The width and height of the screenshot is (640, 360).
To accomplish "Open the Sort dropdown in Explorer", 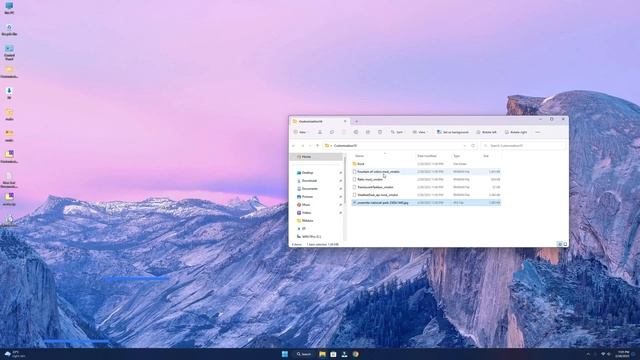I will coord(397,132).
